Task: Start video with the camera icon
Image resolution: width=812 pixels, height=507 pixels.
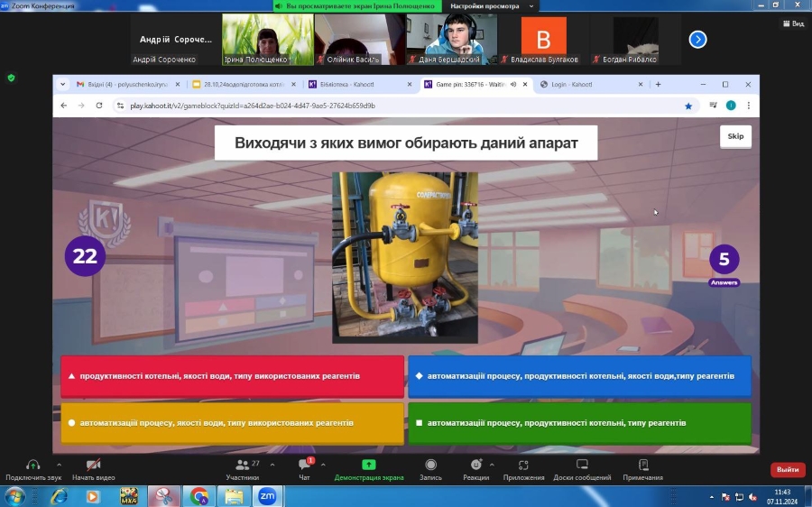Action: click(x=94, y=465)
